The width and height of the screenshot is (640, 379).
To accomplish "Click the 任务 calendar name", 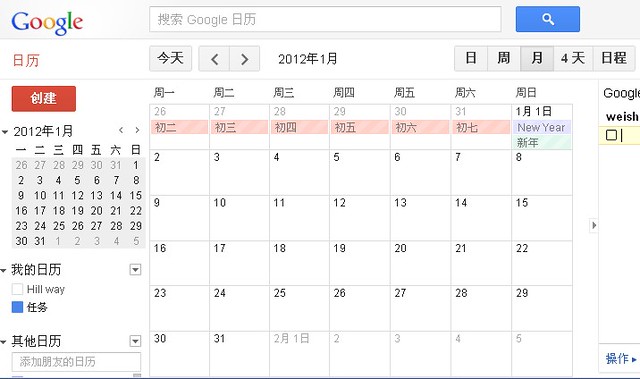I will [37, 307].
